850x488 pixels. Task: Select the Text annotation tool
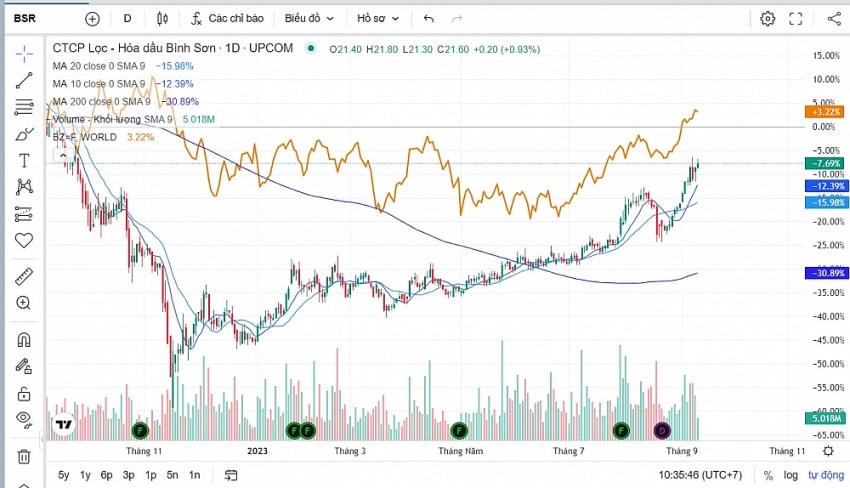pyautogui.click(x=24, y=160)
